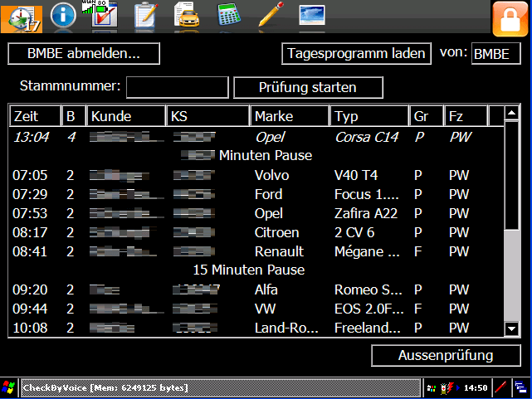Select the Citroen entry

[277, 232]
